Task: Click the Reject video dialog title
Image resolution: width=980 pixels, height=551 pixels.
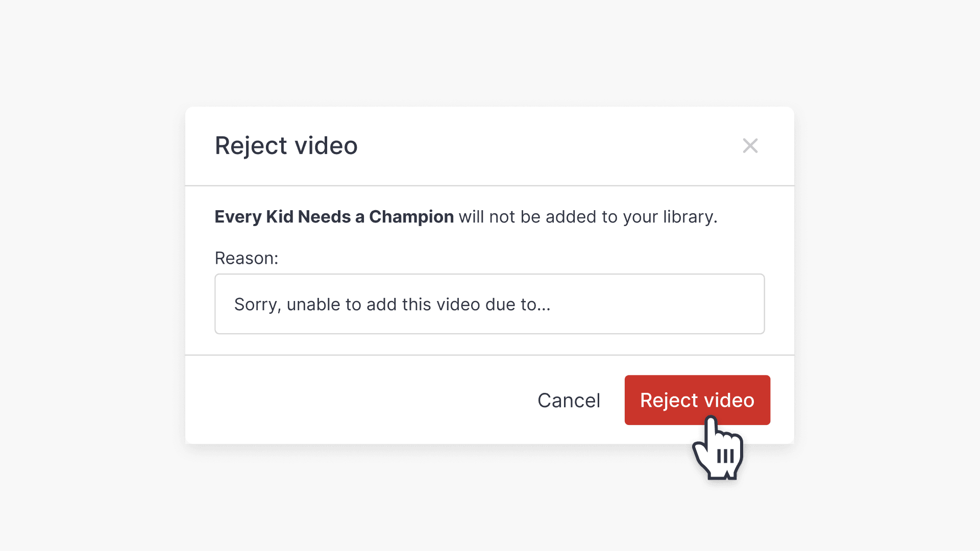Action: [x=286, y=146]
